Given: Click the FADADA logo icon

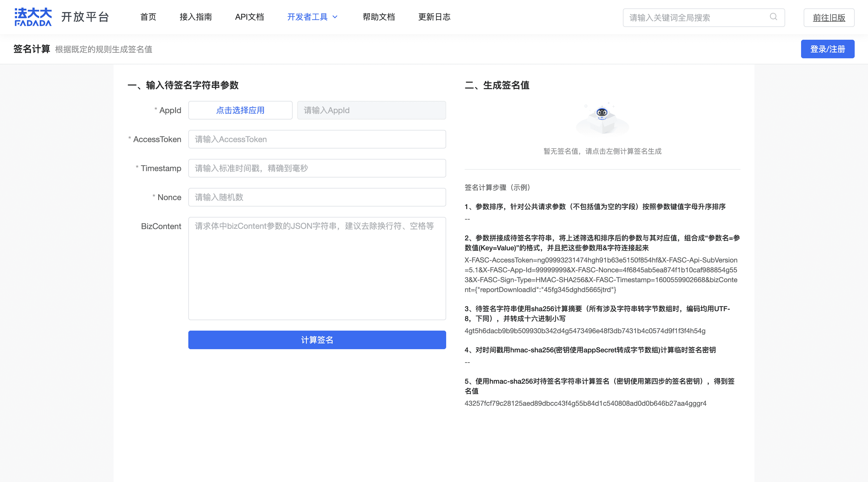Looking at the screenshot, I should (x=33, y=17).
